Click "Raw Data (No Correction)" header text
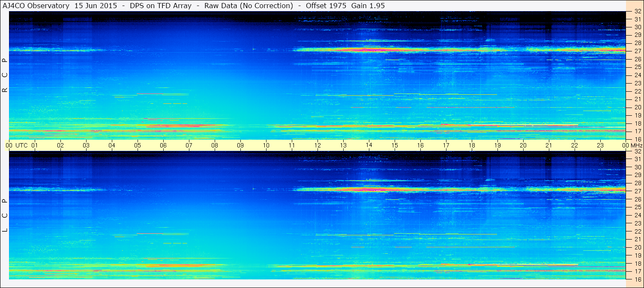 tap(249, 6)
